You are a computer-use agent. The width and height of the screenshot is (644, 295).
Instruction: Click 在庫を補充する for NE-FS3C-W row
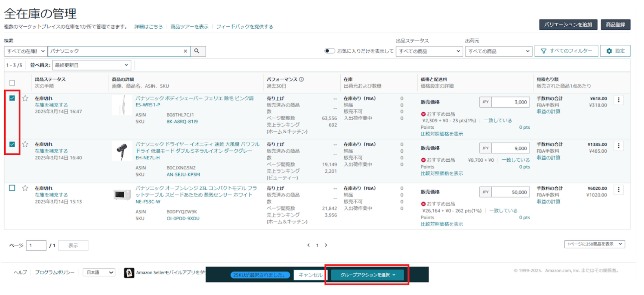[51, 195]
